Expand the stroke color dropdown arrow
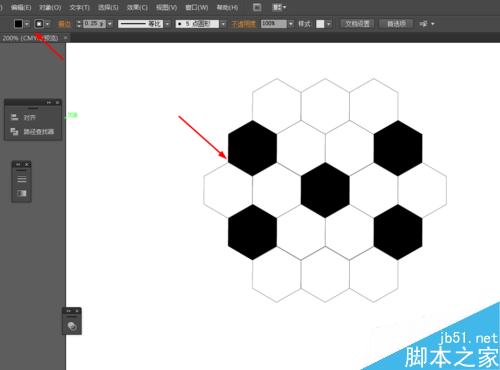This screenshot has width=500, height=370. [48, 24]
